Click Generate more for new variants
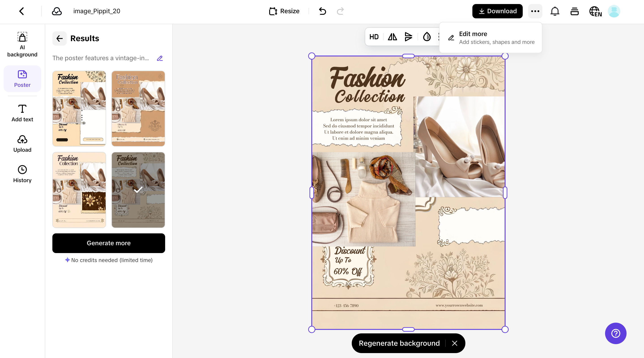The image size is (644, 358). [109, 243]
